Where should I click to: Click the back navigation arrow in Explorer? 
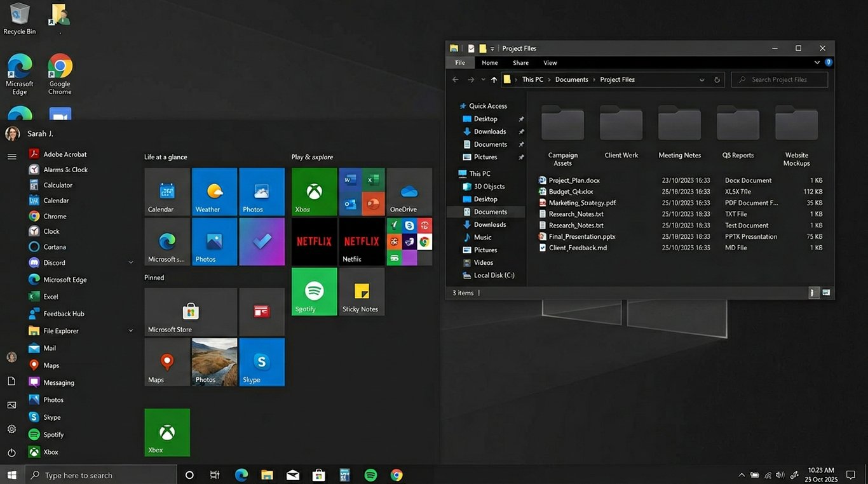pyautogui.click(x=455, y=79)
